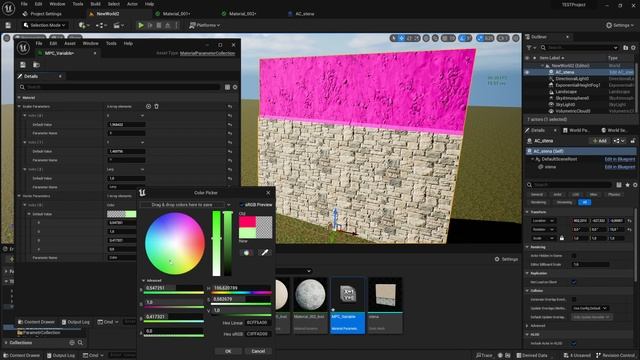640x360 pixels.
Task: Start Play in Editor with the green play button
Action: 141,25
